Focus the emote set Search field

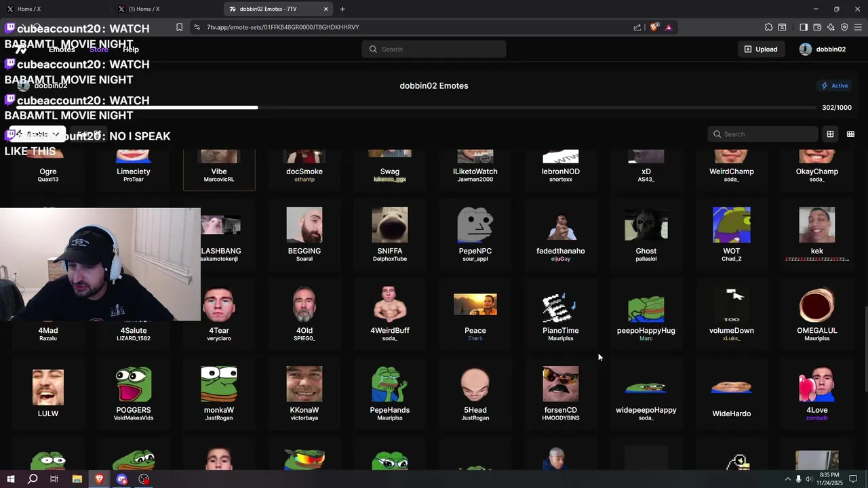coord(762,134)
